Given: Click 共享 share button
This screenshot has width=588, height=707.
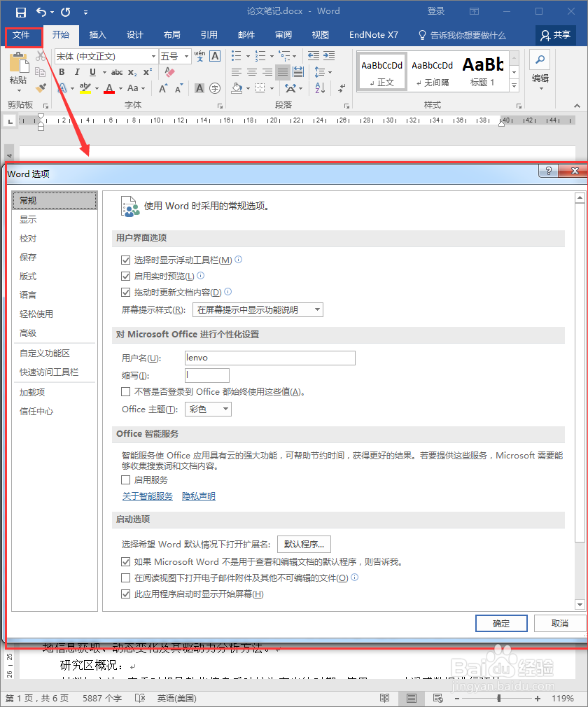Looking at the screenshot, I should [556, 35].
